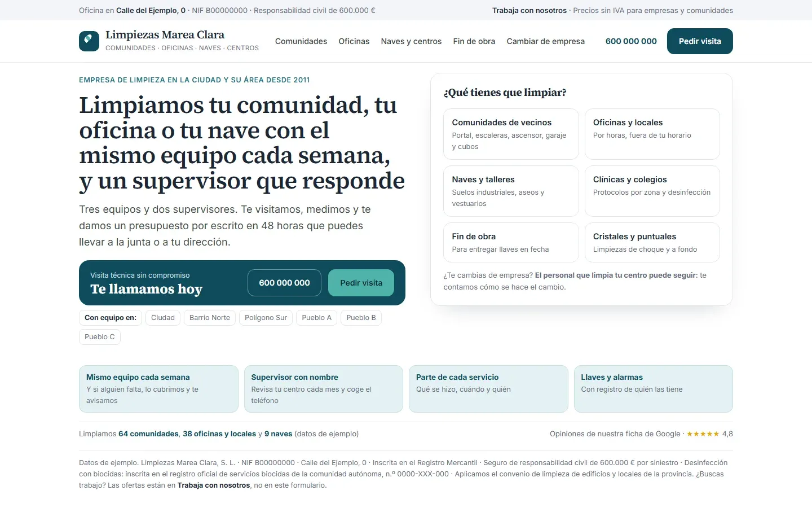Viewport: 812px width, 508px height.
Task: Click the Google star rating
Action: [x=703, y=434]
